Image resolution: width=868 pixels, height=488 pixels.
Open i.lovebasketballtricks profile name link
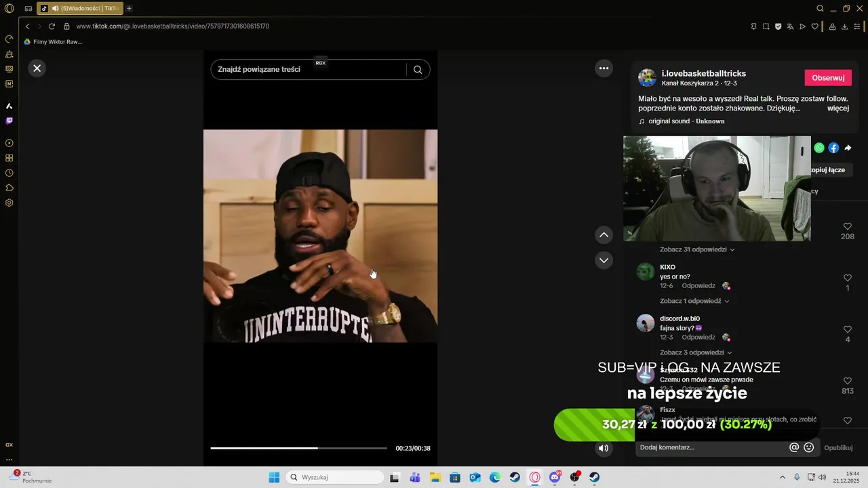click(x=704, y=73)
